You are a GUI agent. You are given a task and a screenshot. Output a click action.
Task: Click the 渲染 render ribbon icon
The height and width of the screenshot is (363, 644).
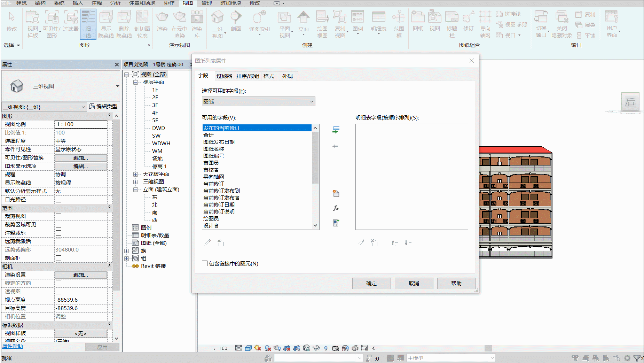[162, 21]
